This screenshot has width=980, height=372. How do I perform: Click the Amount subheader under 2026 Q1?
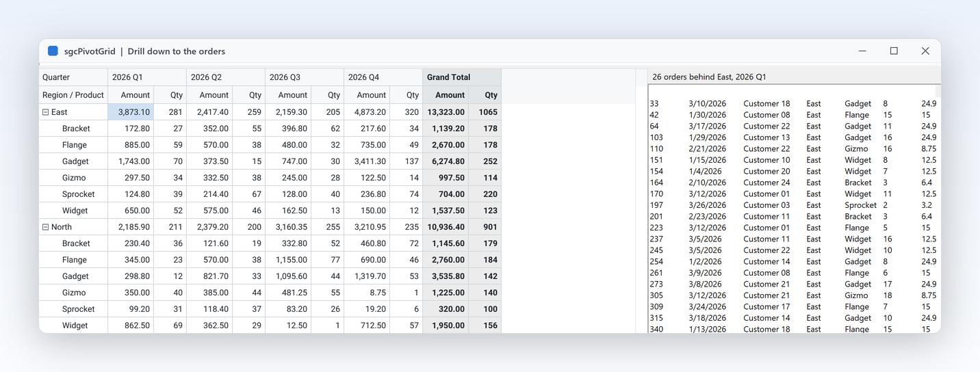(x=131, y=95)
